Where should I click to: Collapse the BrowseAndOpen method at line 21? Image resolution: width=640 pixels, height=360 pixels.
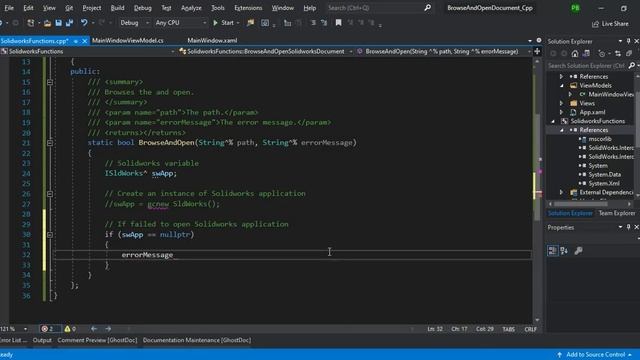pyautogui.click(x=50, y=143)
